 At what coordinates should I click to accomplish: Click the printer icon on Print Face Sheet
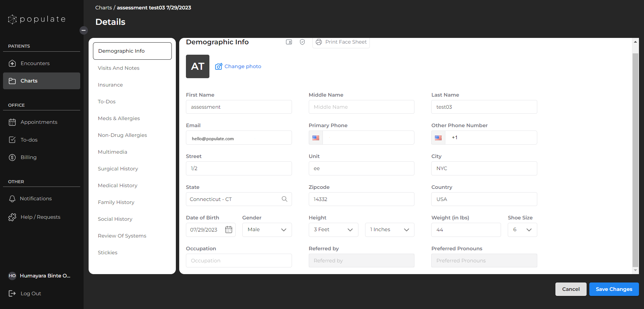coord(318,42)
